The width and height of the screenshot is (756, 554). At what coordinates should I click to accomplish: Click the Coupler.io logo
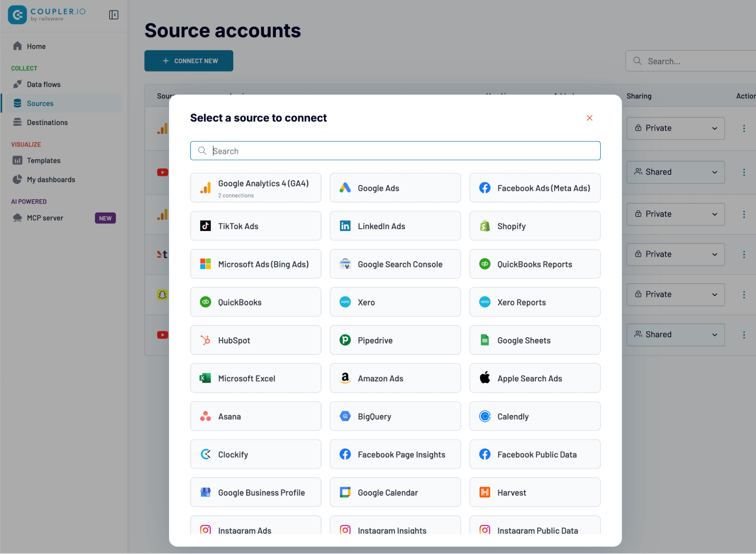pos(47,15)
